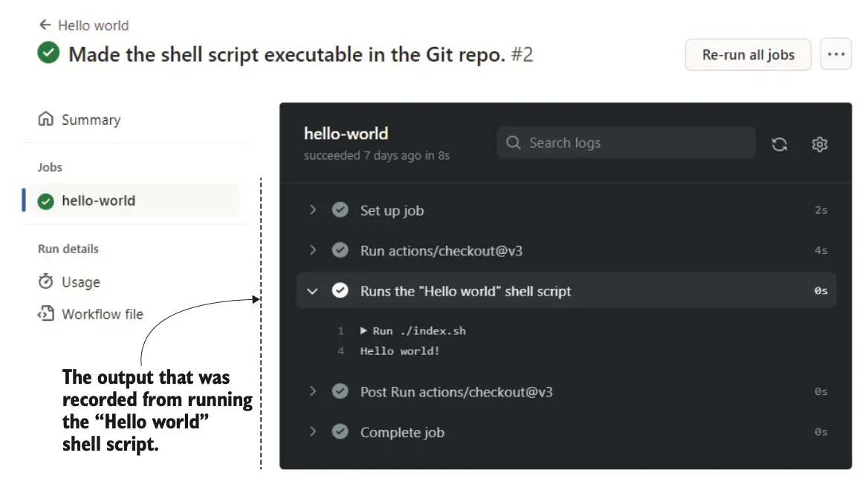
Task: Expand the Run actions/checkout@v3 step
Action: (313, 251)
